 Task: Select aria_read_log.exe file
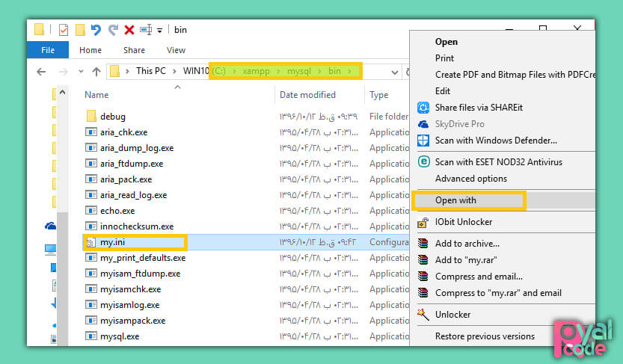click(133, 195)
